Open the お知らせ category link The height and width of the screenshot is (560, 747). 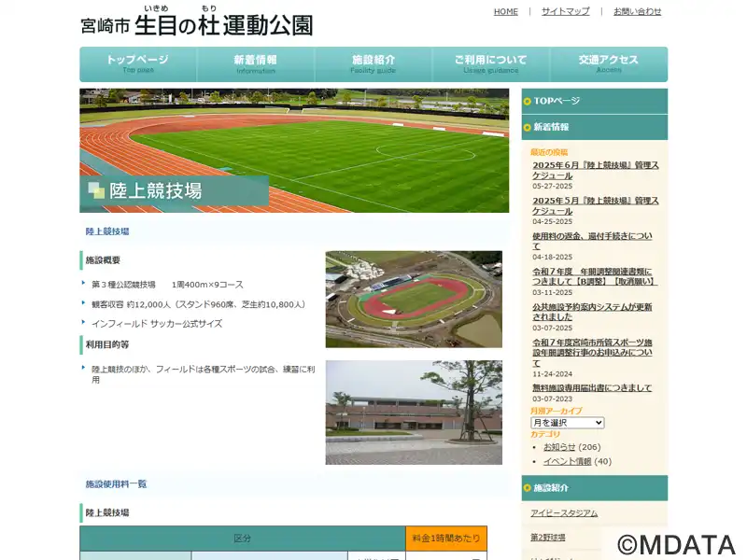559,447
